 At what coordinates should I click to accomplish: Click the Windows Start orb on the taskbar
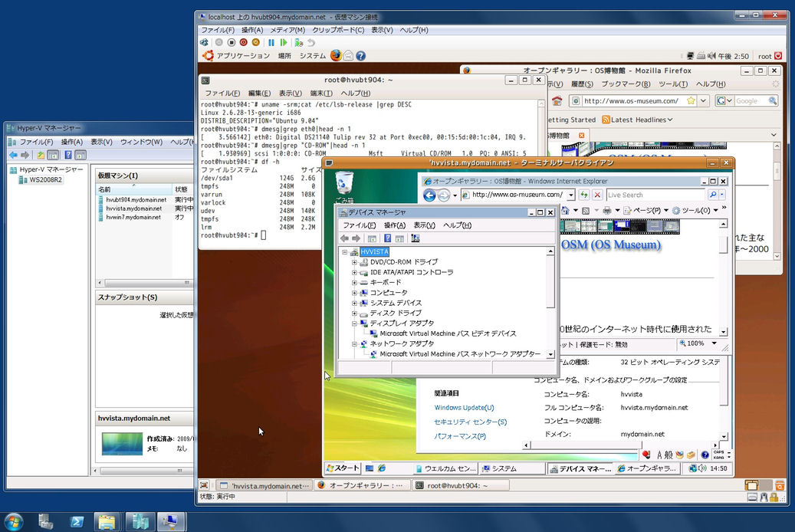tap(13, 521)
